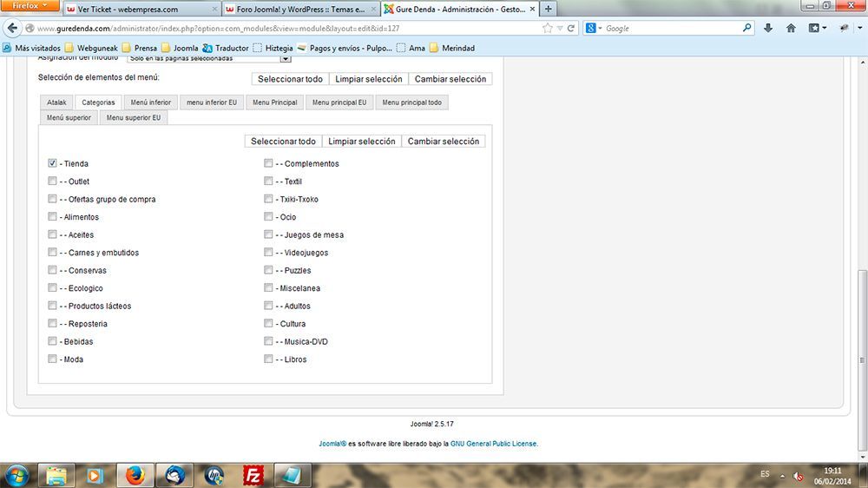Screen dimensions: 868x488
Task: Tick the Txiki-Txoko checkbox
Action: (268, 199)
